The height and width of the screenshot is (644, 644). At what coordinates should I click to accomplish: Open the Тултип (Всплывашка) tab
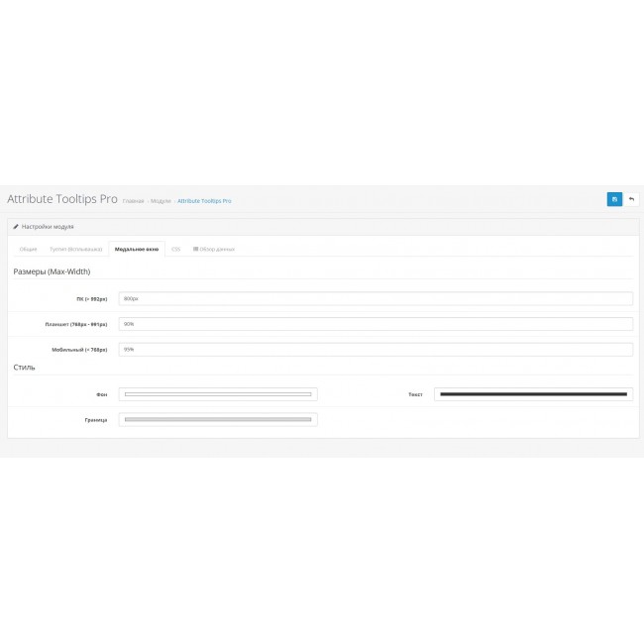point(76,249)
